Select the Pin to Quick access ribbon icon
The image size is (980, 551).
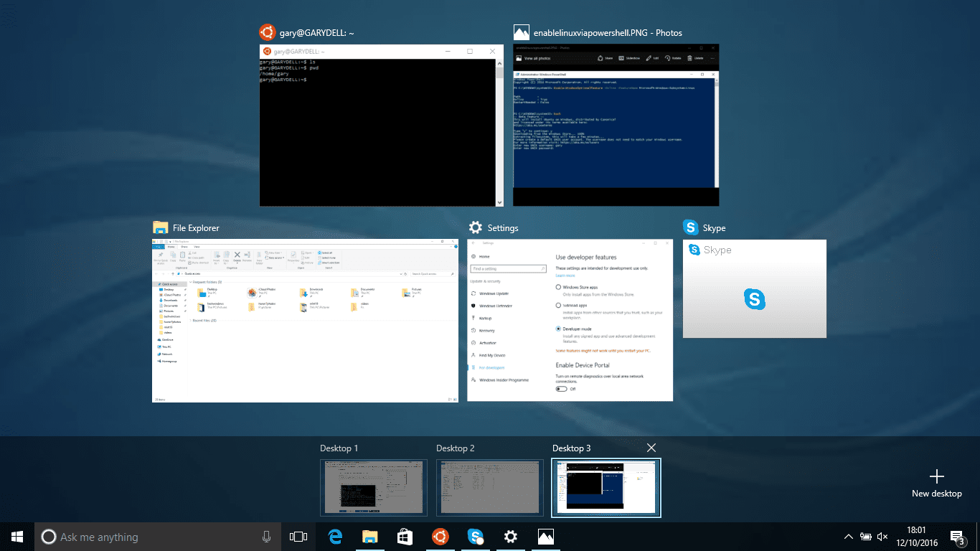click(161, 256)
